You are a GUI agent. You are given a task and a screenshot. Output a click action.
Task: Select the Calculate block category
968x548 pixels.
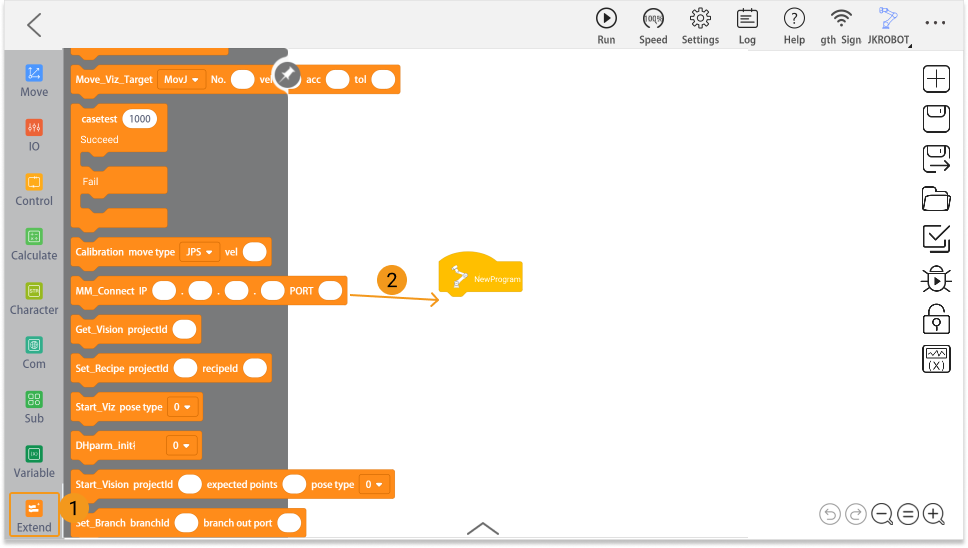click(34, 244)
